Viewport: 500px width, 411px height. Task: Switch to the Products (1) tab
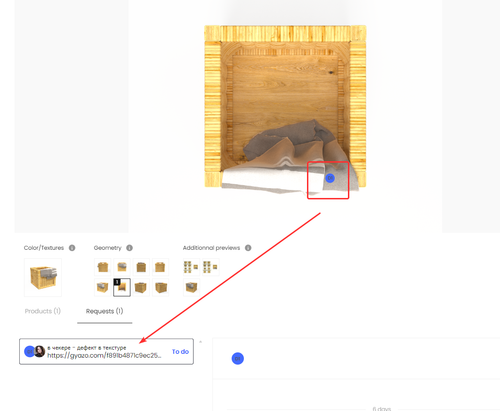[43, 311]
